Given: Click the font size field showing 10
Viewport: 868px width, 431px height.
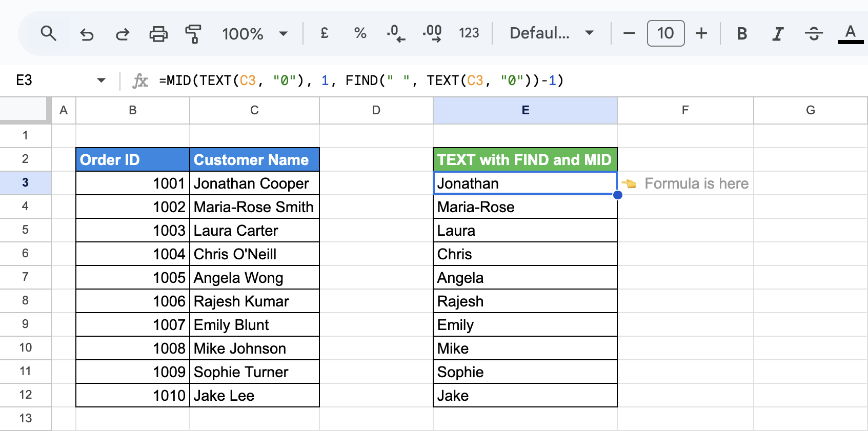Looking at the screenshot, I should click(x=665, y=33).
